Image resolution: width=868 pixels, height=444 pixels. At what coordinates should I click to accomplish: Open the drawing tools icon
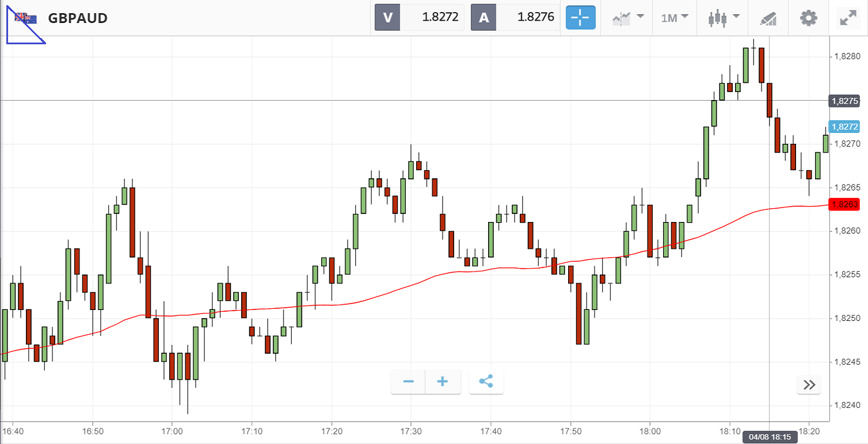click(x=768, y=18)
